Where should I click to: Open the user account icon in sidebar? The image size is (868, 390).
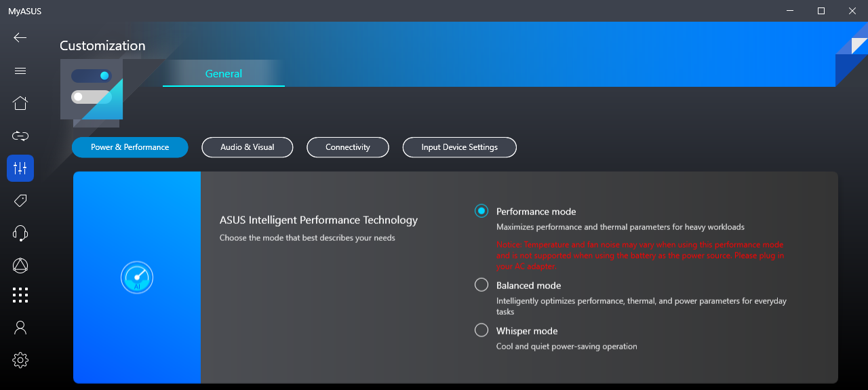[20, 328]
